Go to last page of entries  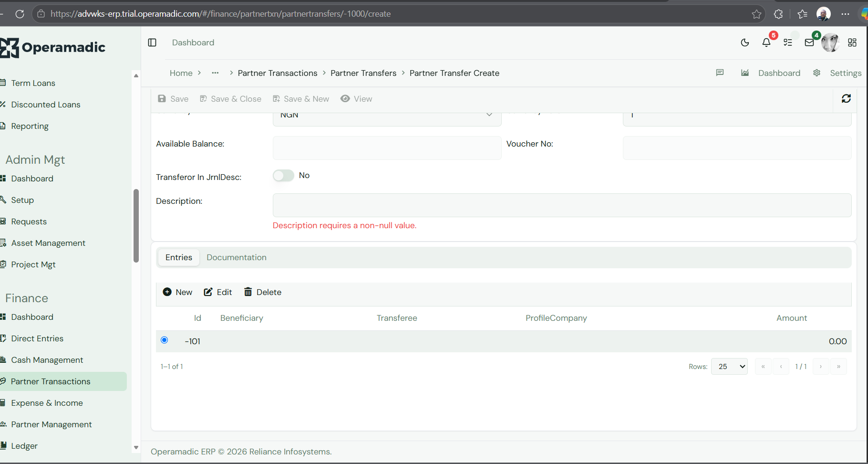838,367
